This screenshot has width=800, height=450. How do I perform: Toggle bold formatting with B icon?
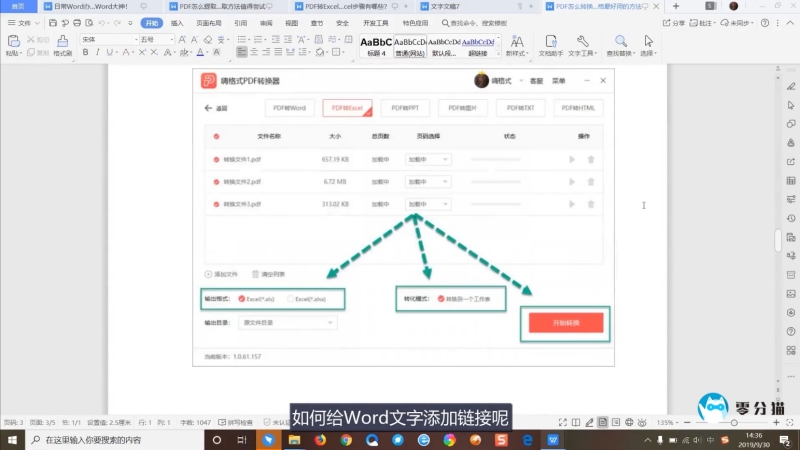coord(85,52)
